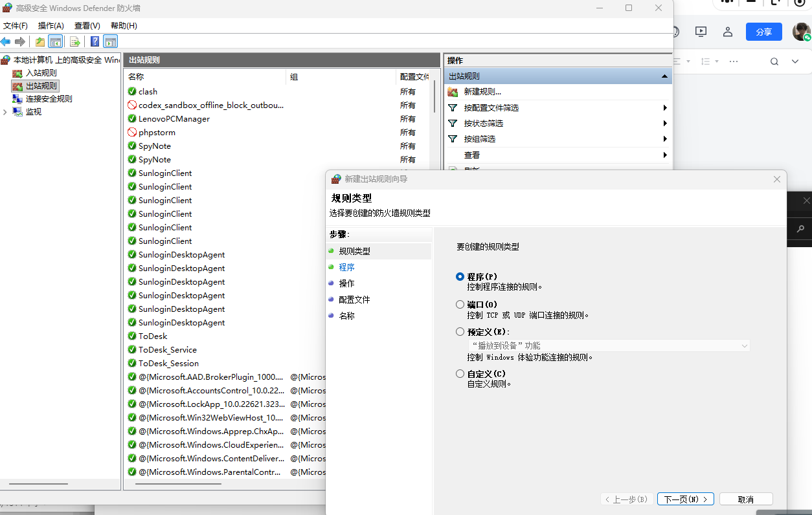
Task: Open help via blue question mark icon
Action: pyautogui.click(x=95, y=42)
